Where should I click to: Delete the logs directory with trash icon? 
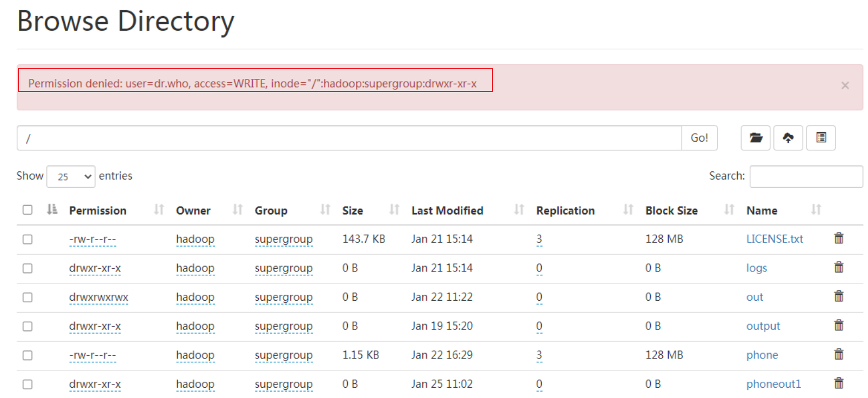[838, 268]
